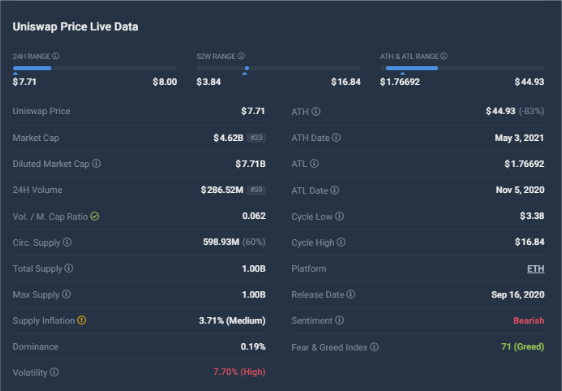Click the green check beside Vol. / M. Cap Ratio
The image size is (562, 391).
[95, 216]
